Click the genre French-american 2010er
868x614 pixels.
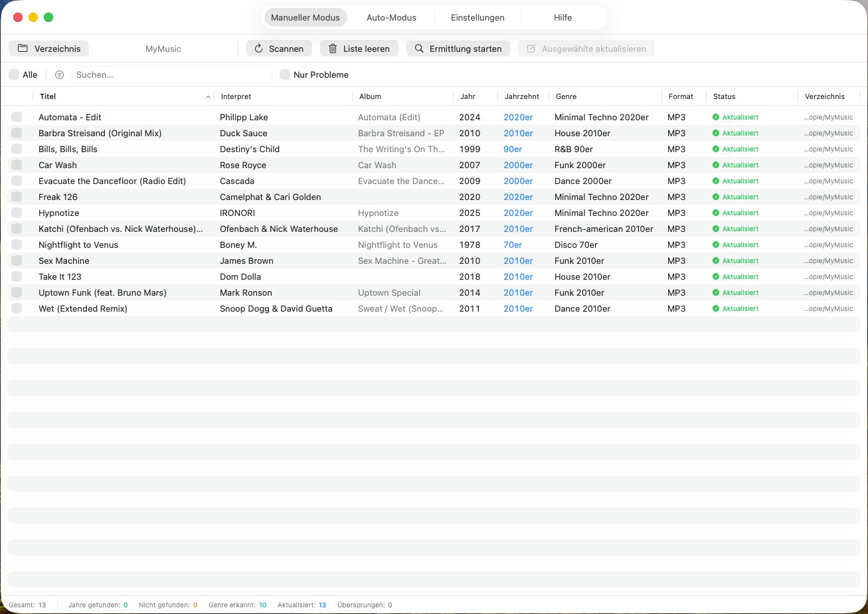pyautogui.click(x=604, y=229)
